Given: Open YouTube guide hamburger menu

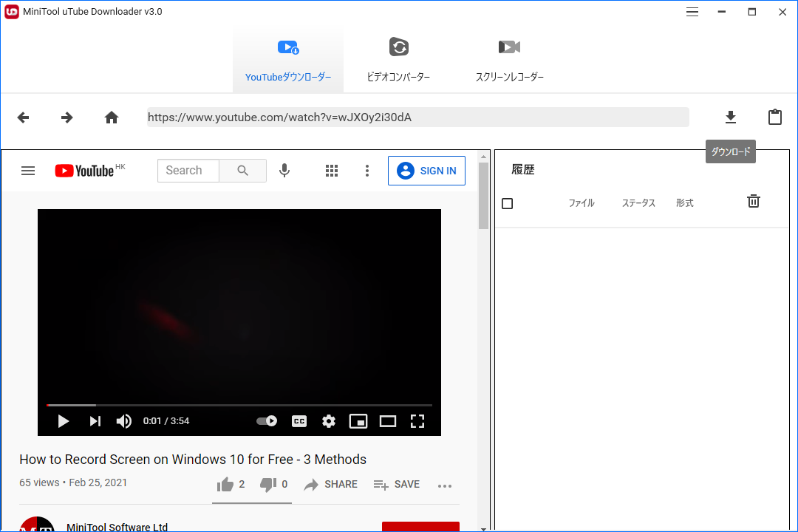Looking at the screenshot, I should [28, 171].
